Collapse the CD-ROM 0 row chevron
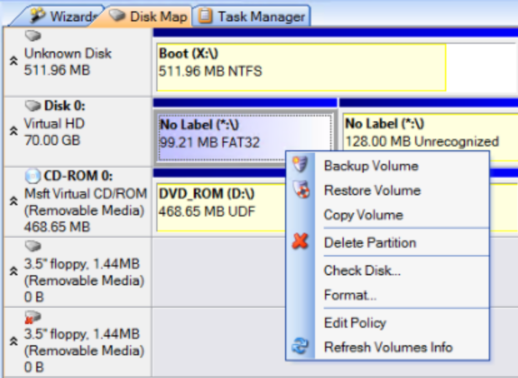The height and width of the screenshot is (378, 518). (x=13, y=201)
